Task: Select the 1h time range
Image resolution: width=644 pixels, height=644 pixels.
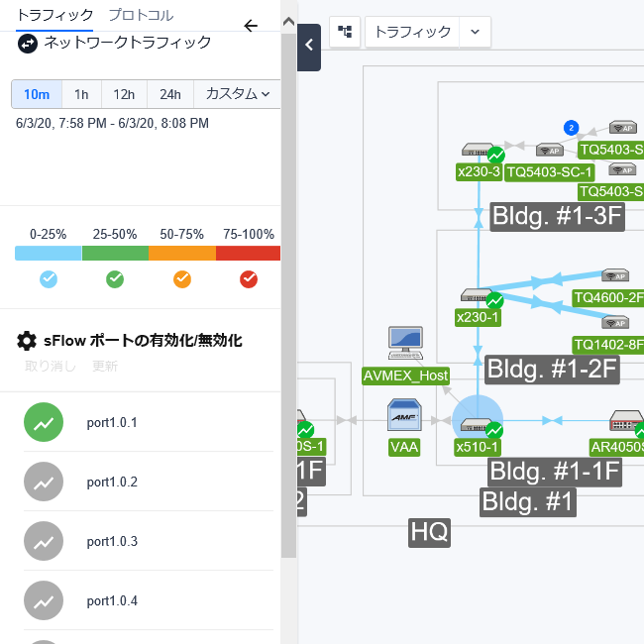Action: coord(81,94)
